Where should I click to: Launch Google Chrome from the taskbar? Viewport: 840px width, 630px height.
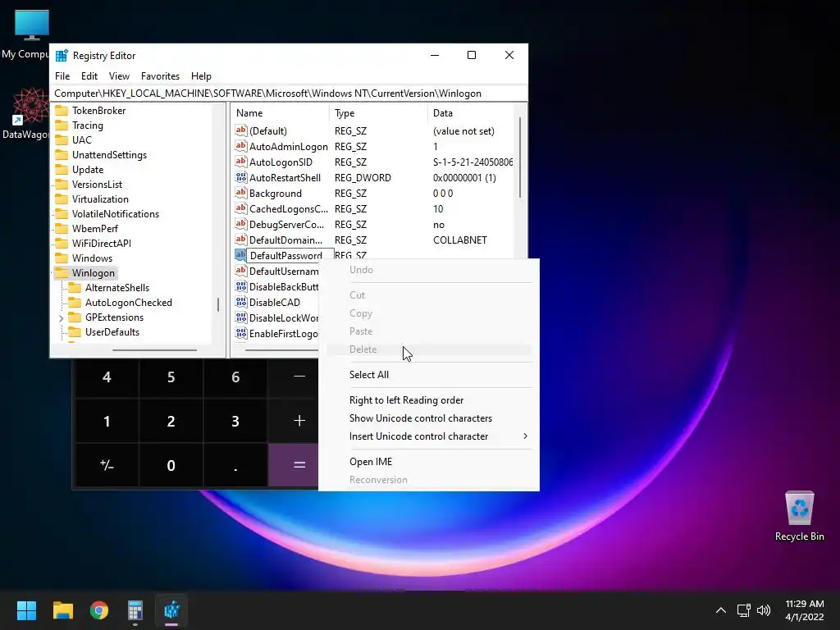click(x=99, y=610)
